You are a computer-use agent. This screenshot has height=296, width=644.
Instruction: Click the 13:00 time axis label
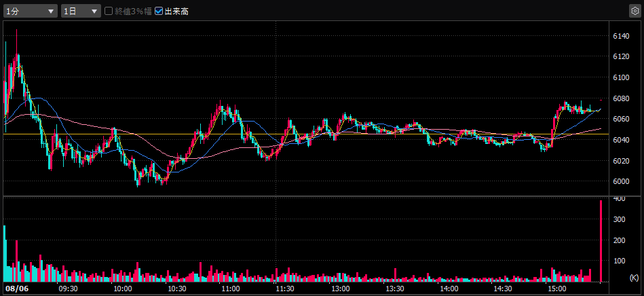tap(341, 288)
